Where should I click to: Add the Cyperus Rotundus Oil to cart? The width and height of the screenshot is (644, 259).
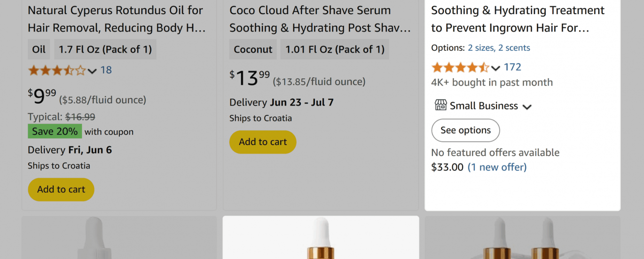[x=61, y=189]
